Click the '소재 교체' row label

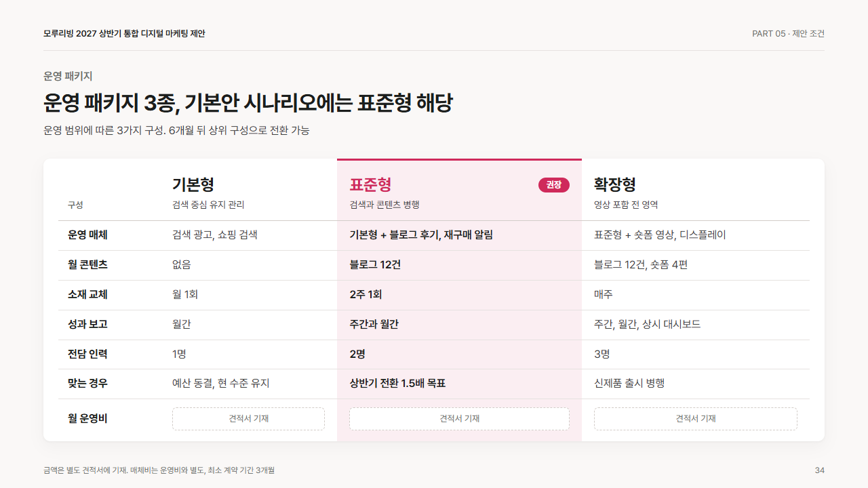87,295
